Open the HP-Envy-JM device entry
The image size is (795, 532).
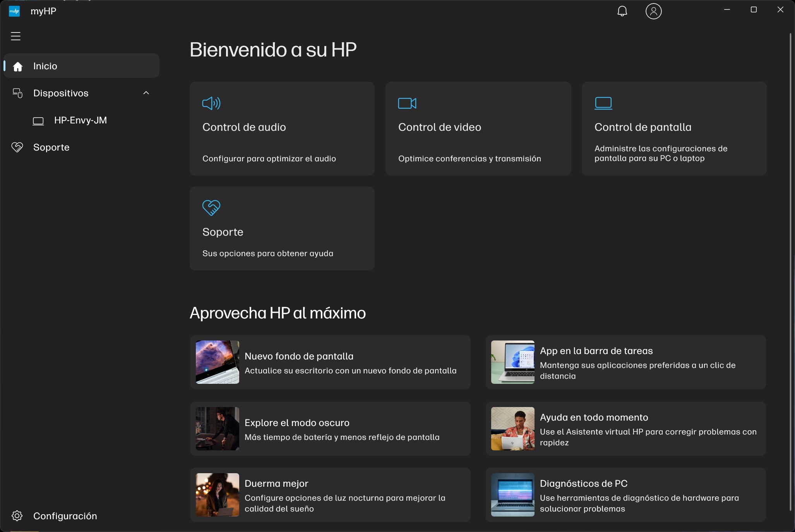[x=82, y=120]
